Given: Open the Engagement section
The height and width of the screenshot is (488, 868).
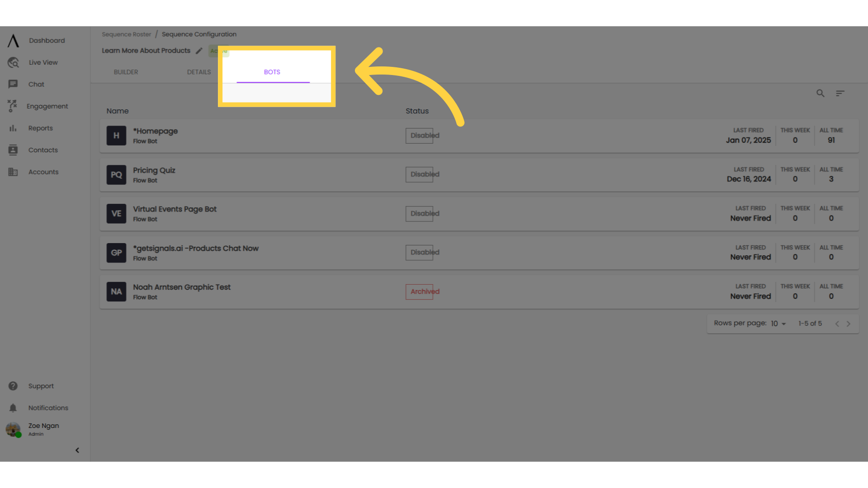Looking at the screenshot, I should point(47,106).
